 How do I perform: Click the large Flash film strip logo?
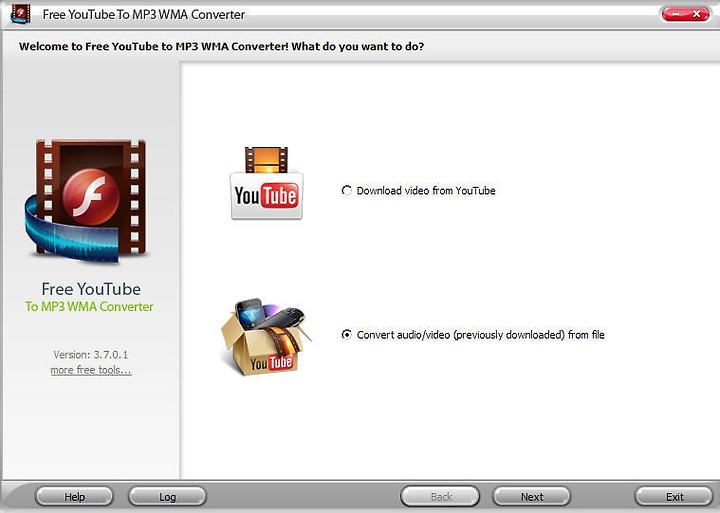[85, 201]
